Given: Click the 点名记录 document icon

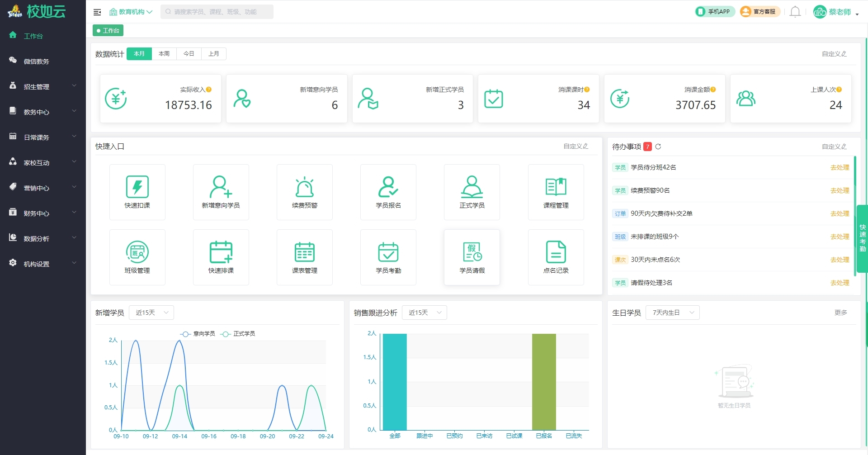Looking at the screenshot, I should tap(556, 252).
